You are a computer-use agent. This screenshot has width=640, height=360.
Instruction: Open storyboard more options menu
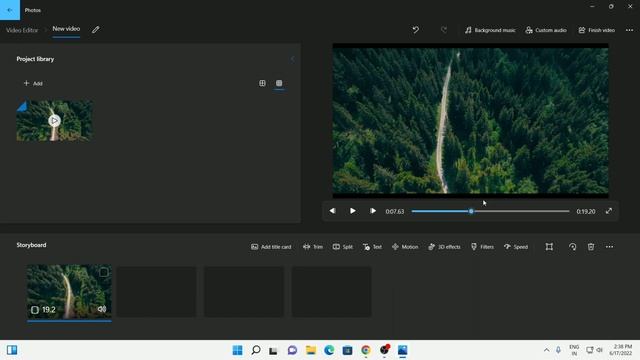(609, 247)
